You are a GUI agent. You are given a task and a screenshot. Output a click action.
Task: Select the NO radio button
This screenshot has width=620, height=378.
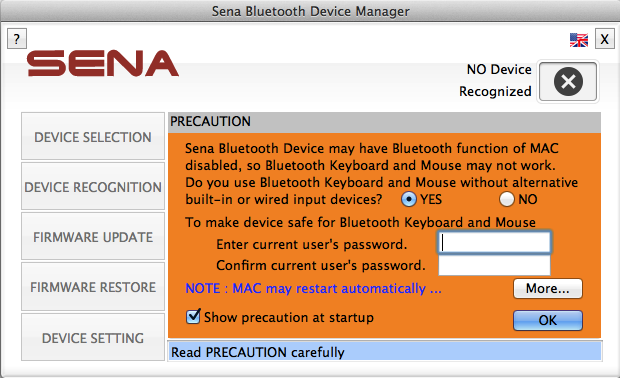pyautogui.click(x=507, y=199)
